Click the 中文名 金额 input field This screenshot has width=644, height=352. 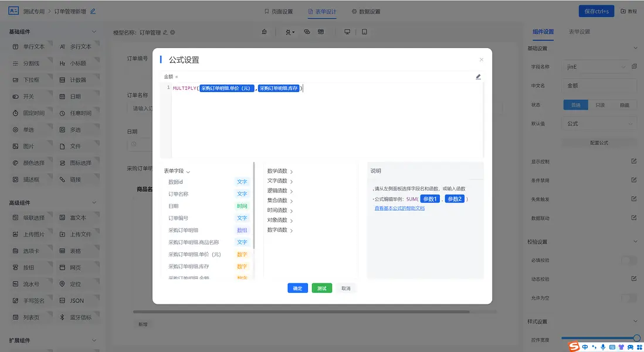(599, 86)
